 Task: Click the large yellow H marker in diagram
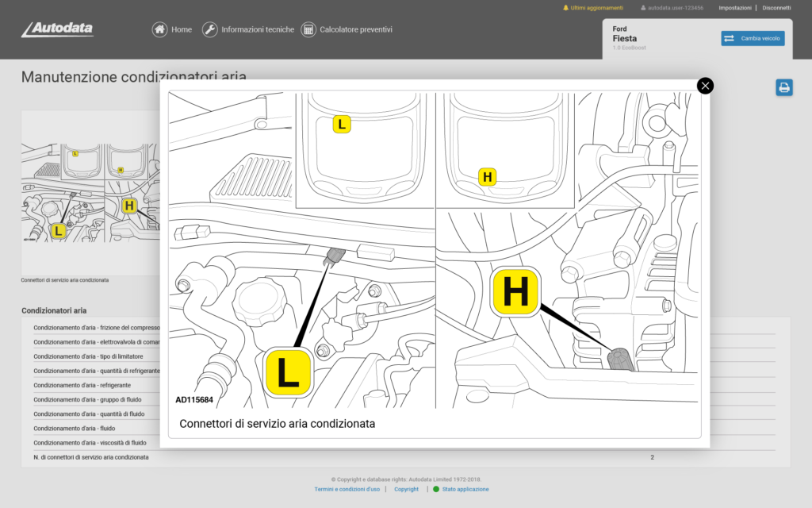point(515,292)
